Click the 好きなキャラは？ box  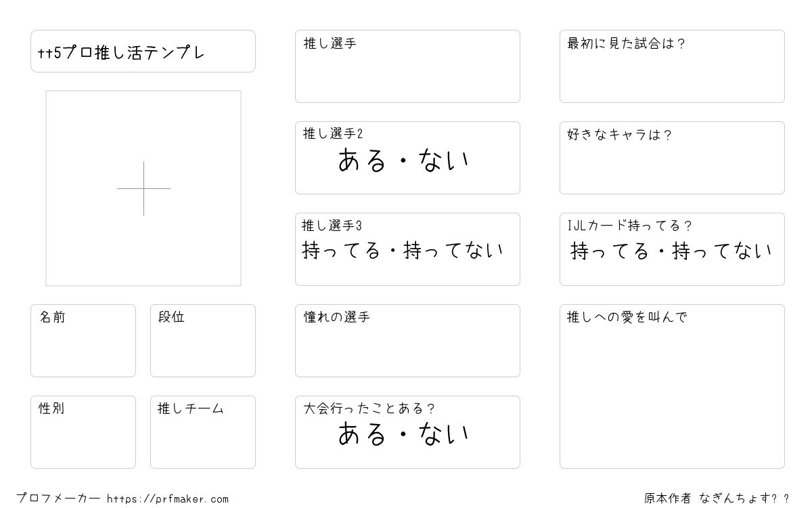(672, 158)
